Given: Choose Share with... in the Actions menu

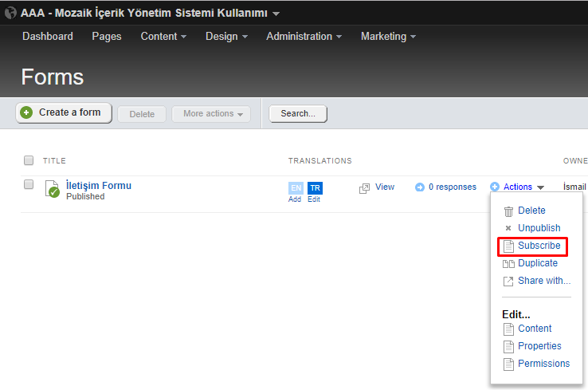Looking at the screenshot, I should [x=544, y=281].
